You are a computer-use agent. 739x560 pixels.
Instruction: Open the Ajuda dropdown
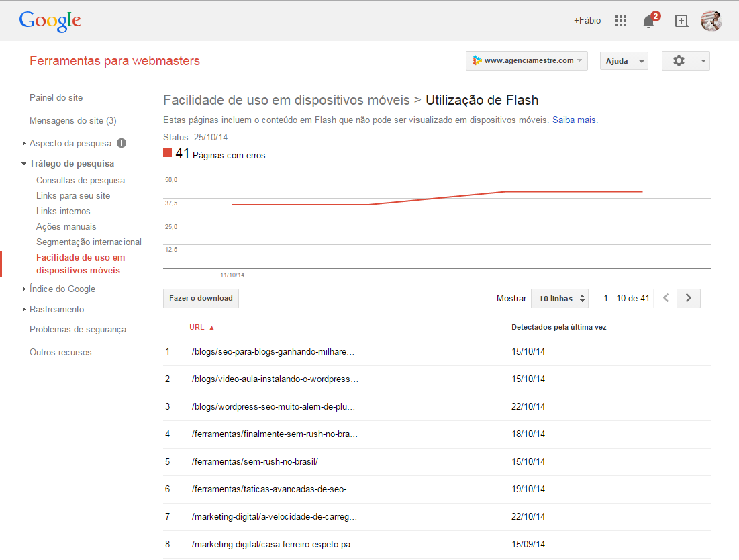click(x=624, y=61)
